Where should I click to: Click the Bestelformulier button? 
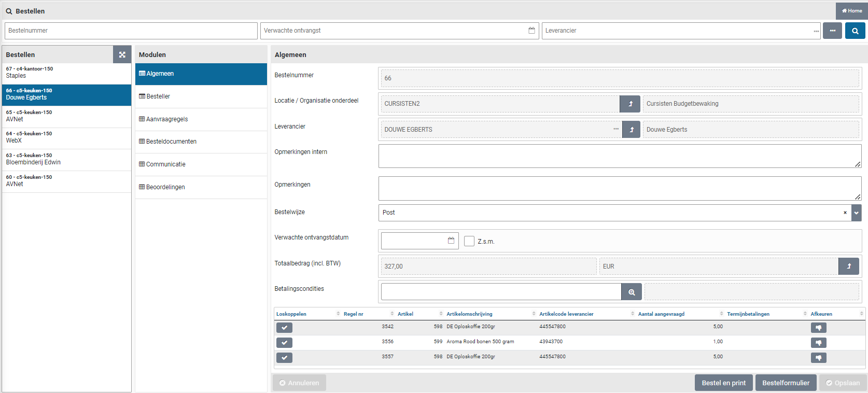pyautogui.click(x=786, y=383)
